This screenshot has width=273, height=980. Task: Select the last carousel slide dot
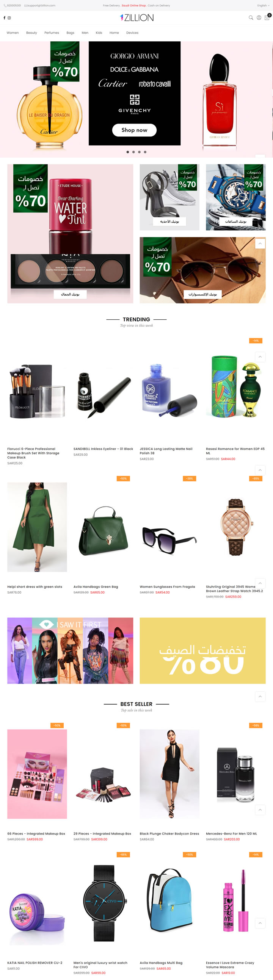tap(145, 152)
